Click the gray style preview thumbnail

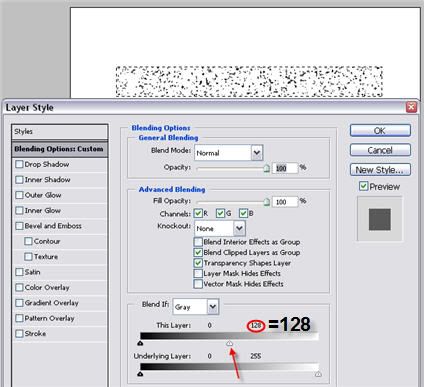(380, 219)
